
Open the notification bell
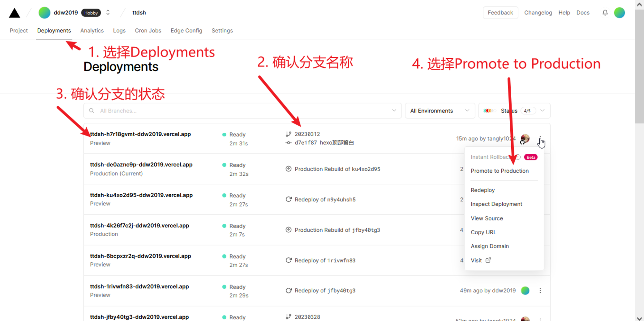pos(605,12)
